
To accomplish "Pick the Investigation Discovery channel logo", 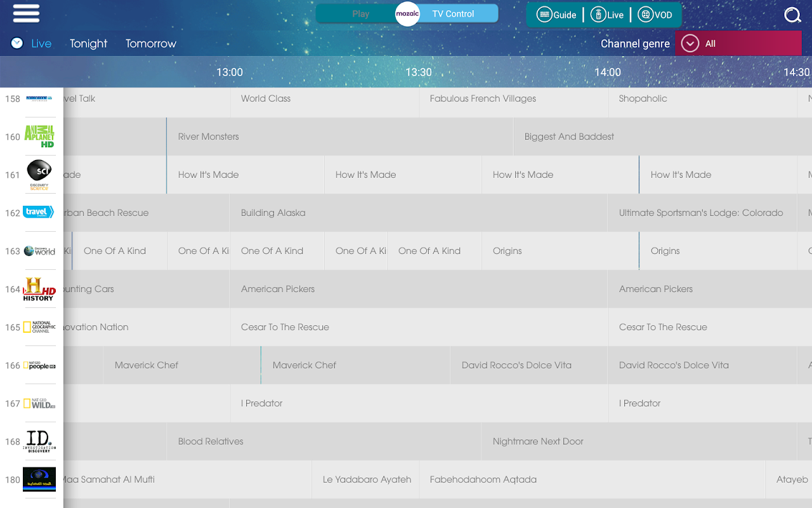I will [39, 441].
